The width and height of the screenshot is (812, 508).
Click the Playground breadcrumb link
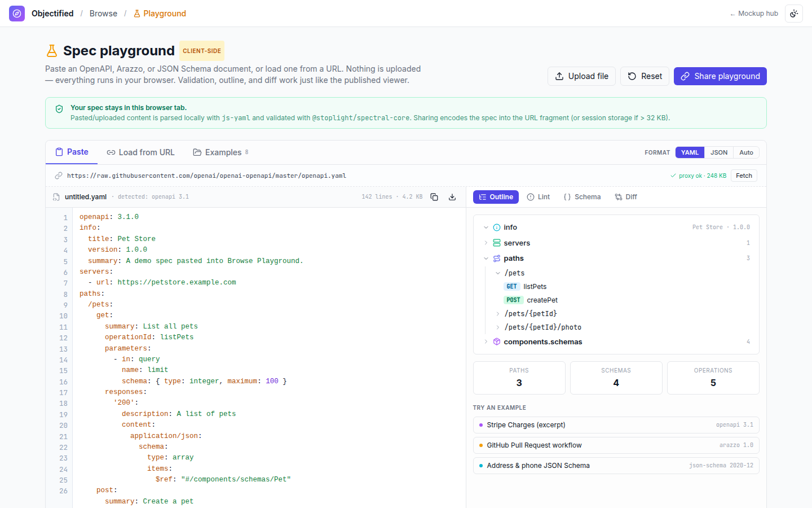(x=160, y=14)
